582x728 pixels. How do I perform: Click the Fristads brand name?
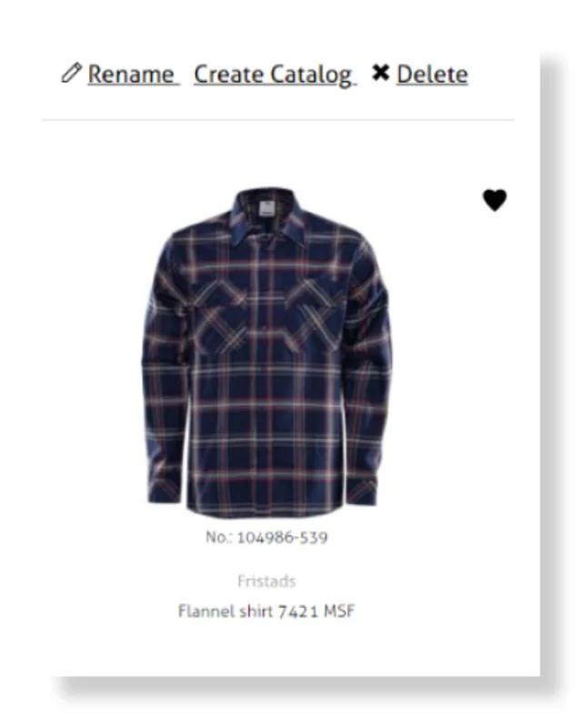tap(266, 581)
